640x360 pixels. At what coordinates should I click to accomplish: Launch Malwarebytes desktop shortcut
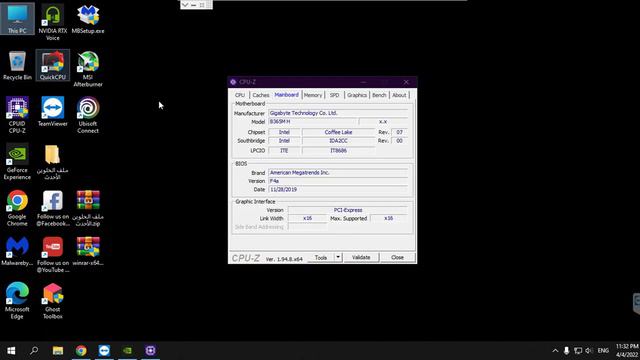coord(17,251)
